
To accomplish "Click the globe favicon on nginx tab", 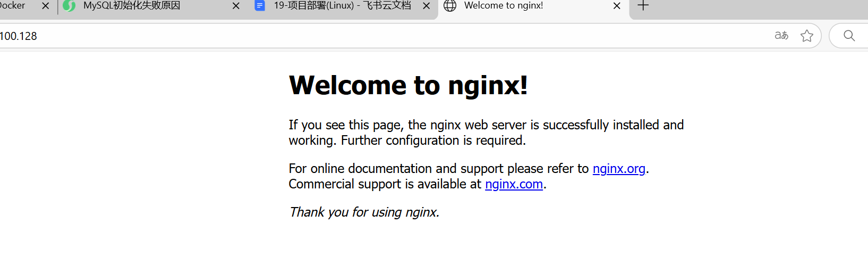I will [x=450, y=6].
